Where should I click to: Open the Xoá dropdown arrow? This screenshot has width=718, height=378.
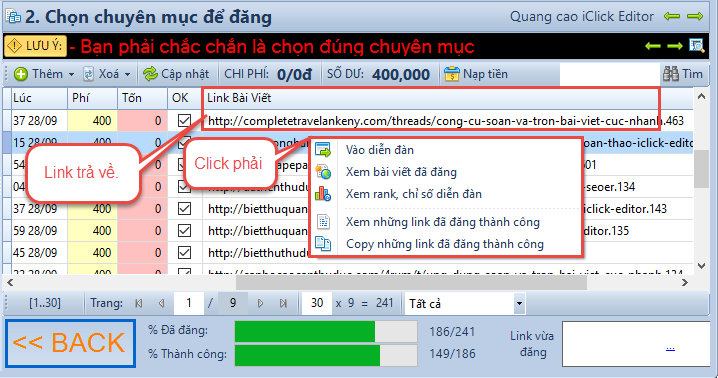point(127,74)
